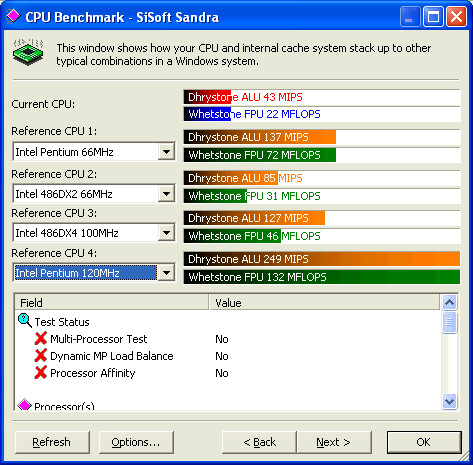Click the Test Status magnifier icon
The width and height of the screenshot is (473, 465).
coord(25,321)
